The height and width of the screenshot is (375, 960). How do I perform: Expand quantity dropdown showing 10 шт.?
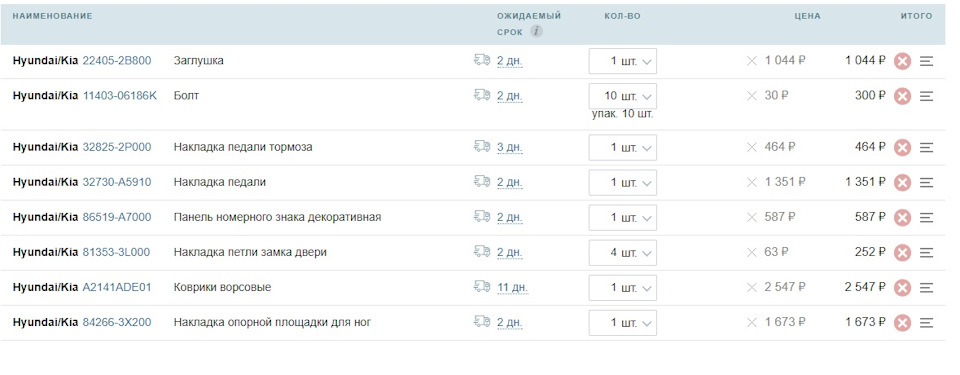[x=623, y=96]
